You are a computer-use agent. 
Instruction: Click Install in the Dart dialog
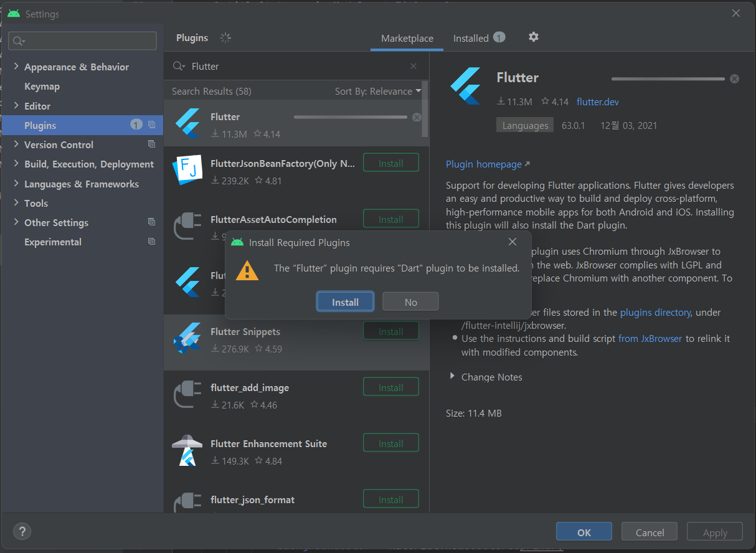(345, 302)
